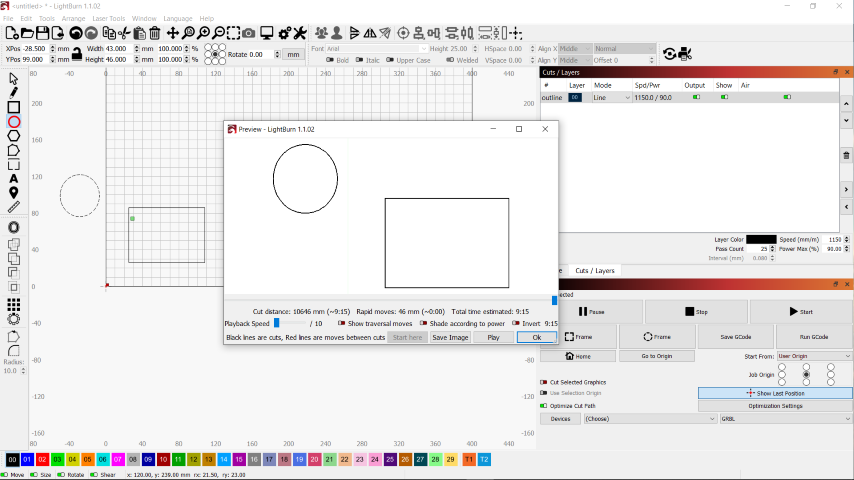
Task: Click the Delete trash can icon
Action: point(155,34)
